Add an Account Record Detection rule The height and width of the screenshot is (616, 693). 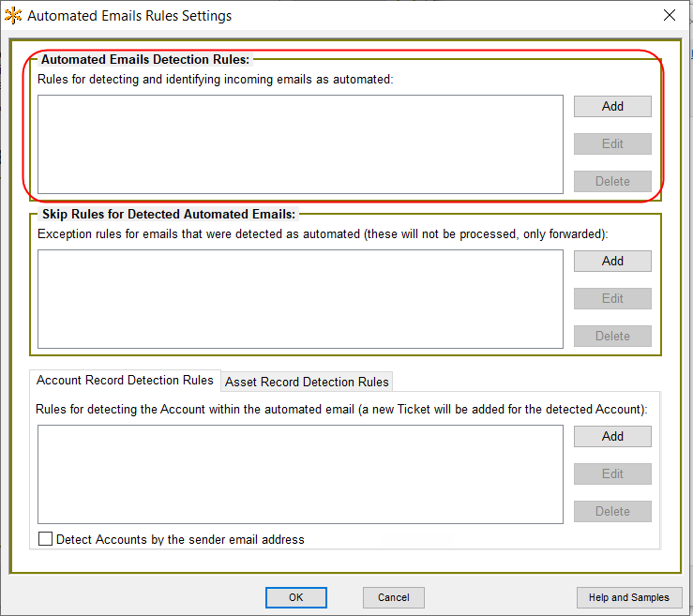pos(612,436)
